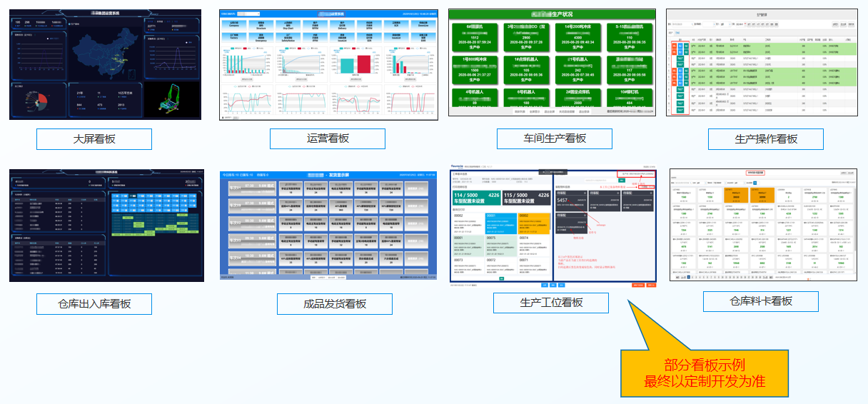The height and width of the screenshot is (404, 868).
Task: Click the green 114 / 5000 order card
Action: coord(475,198)
